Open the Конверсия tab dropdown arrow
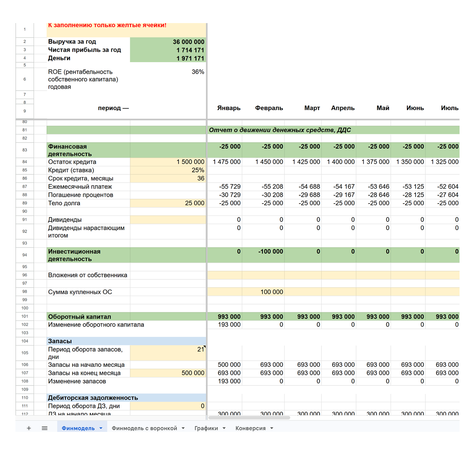Image resolution: width=476 pixels, height=455 pixels. tap(272, 428)
